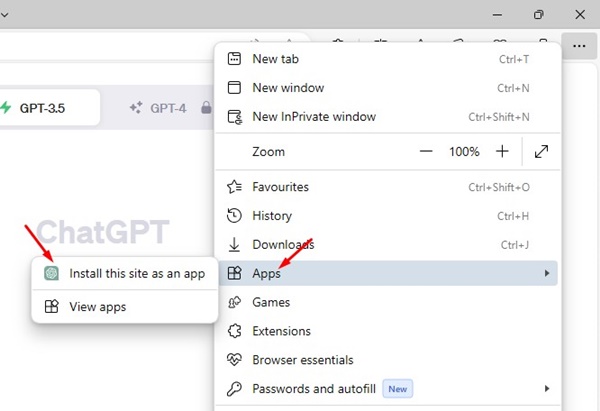The width and height of the screenshot is (600, 411).
Task: Select New tab menu entry
Action: [x=388, y=59]
